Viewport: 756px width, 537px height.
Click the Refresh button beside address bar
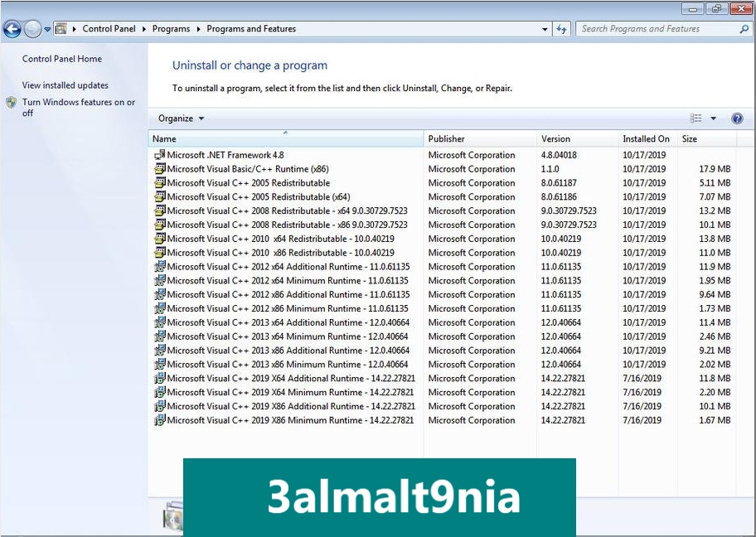561,29
